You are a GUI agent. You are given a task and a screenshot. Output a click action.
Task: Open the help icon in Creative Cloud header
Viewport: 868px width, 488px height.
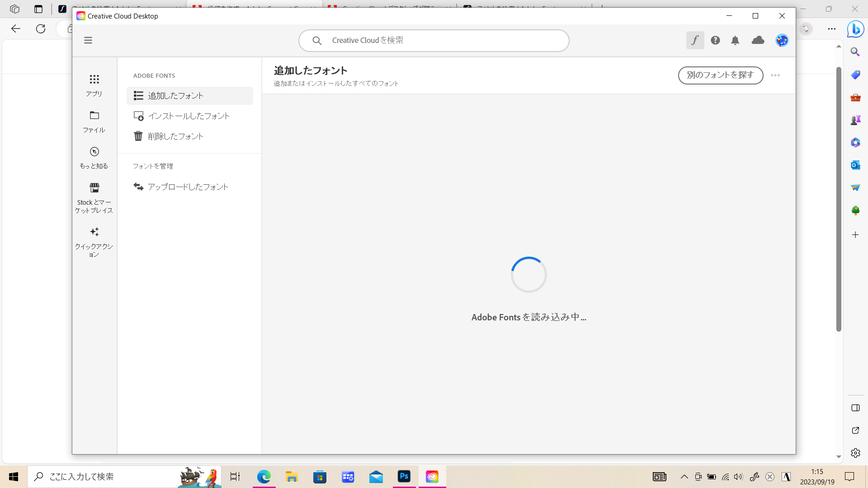pos(715,40)
